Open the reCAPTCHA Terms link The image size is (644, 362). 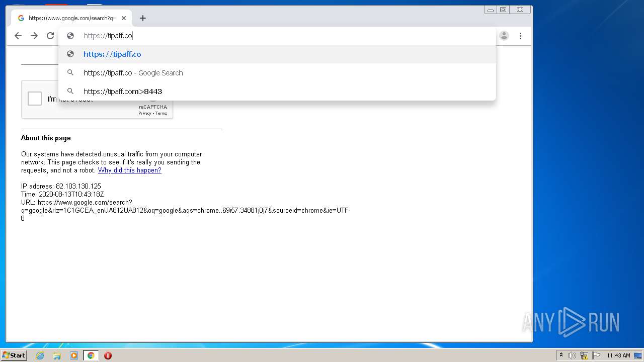pyautogui.click(x=161, y=113)
